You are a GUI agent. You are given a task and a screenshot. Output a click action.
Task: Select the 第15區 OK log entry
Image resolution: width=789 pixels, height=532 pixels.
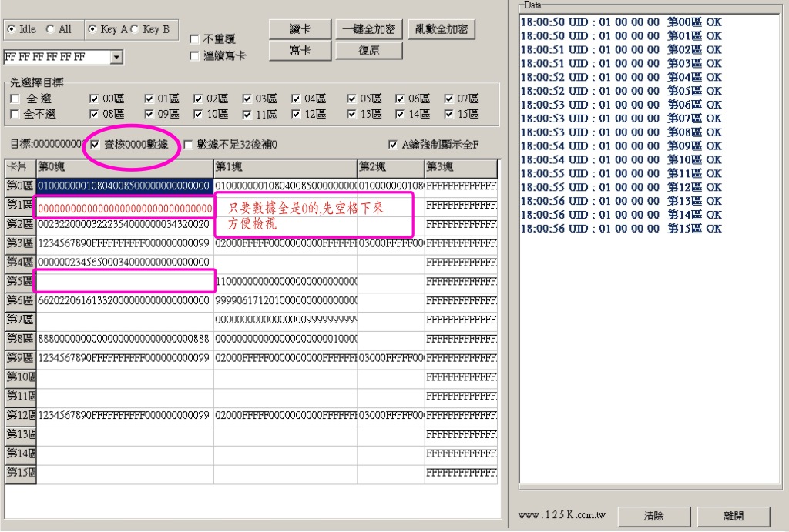[x=621, y=229]
